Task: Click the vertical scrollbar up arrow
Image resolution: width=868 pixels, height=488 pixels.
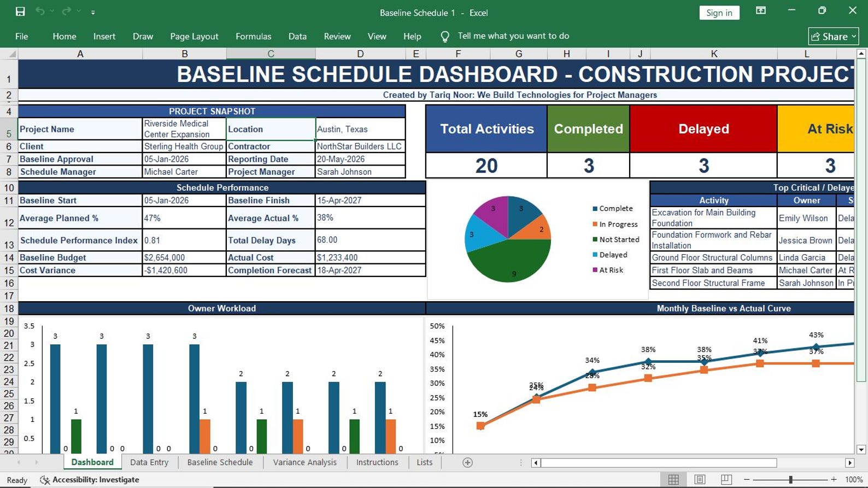Action: (861, 54)
